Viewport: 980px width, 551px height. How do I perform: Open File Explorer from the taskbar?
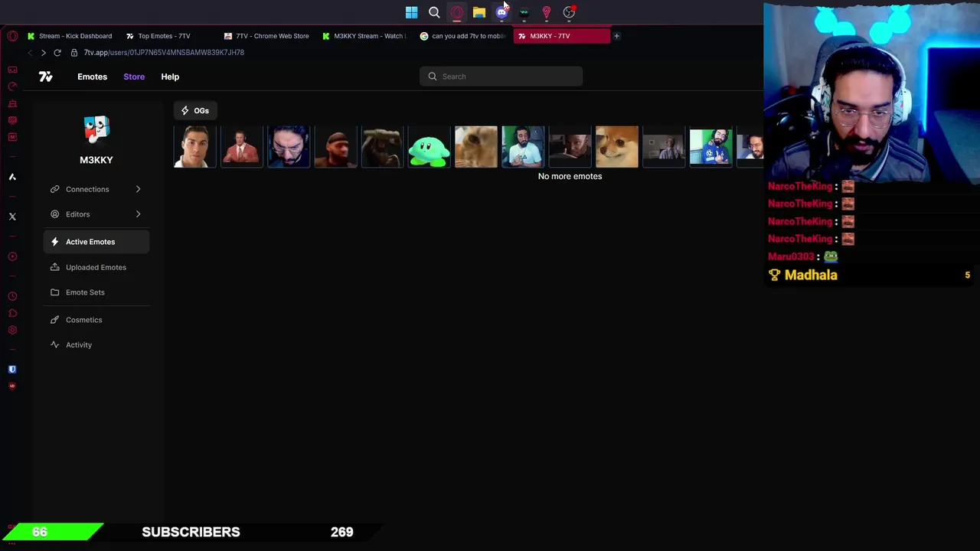[x=479, y=12]
